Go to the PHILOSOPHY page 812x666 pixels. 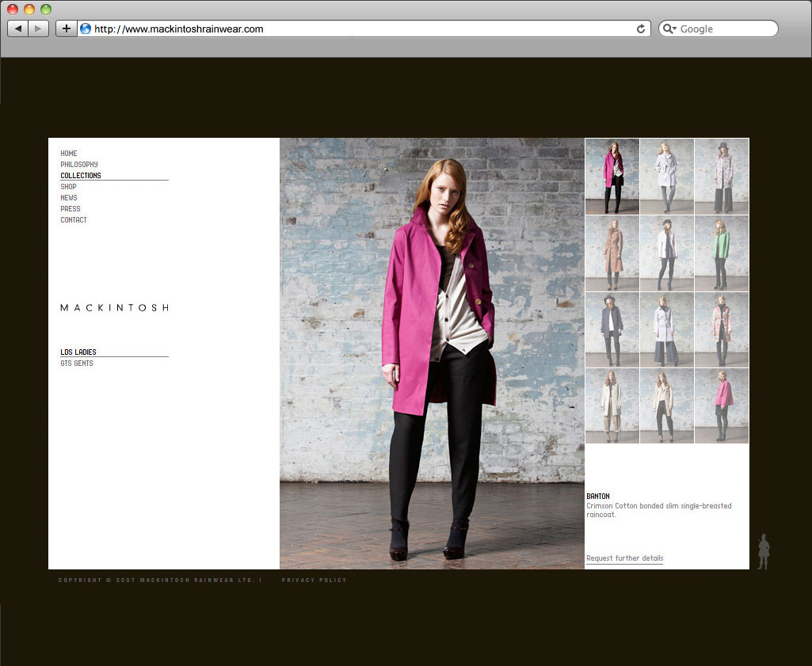79,165
